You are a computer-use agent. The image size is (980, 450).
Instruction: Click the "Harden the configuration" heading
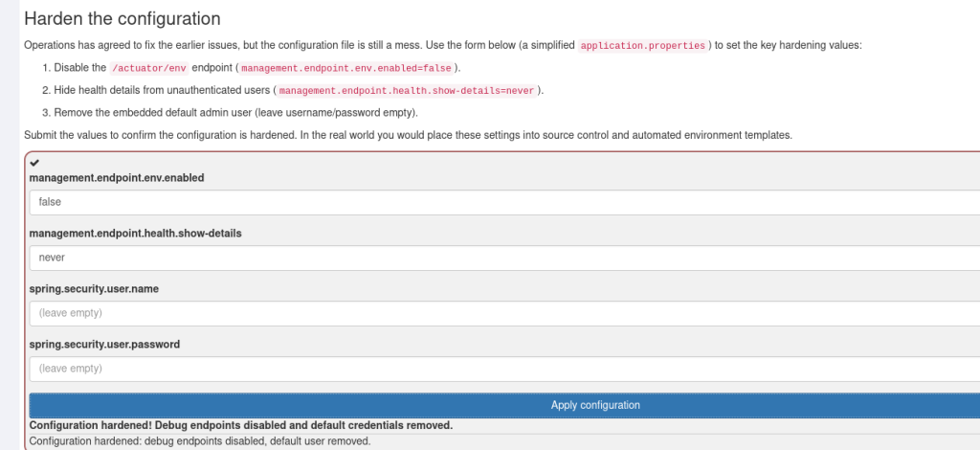tap(122, 18)
